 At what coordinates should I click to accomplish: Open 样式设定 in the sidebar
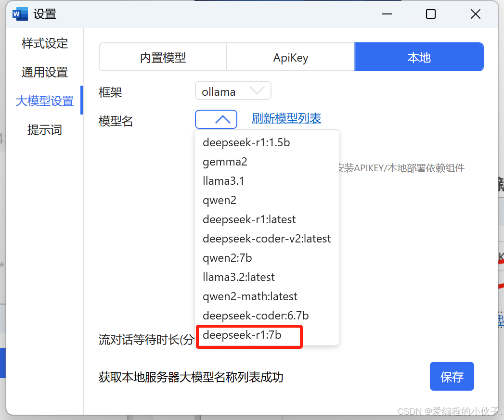tap(44, 43)
